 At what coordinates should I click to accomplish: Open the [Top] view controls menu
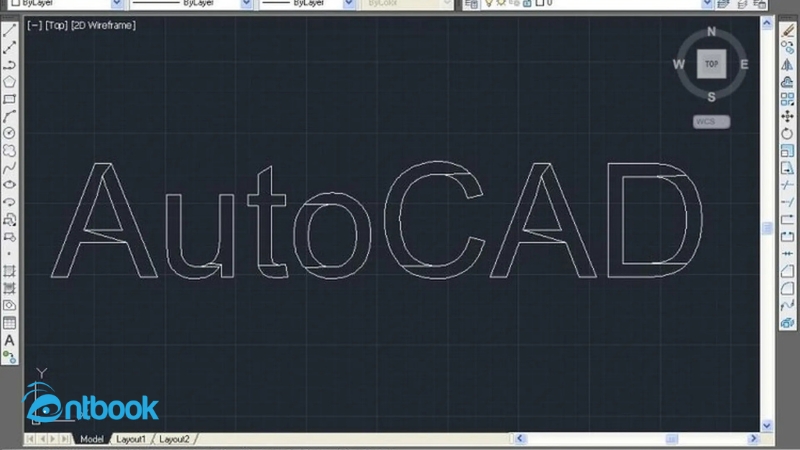(56, 25)
